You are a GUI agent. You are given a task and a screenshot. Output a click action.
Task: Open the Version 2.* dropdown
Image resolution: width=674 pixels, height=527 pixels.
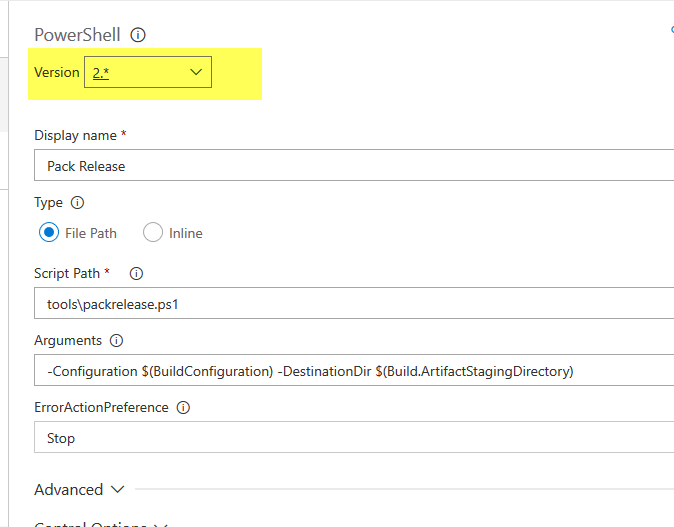click(148, 72)
